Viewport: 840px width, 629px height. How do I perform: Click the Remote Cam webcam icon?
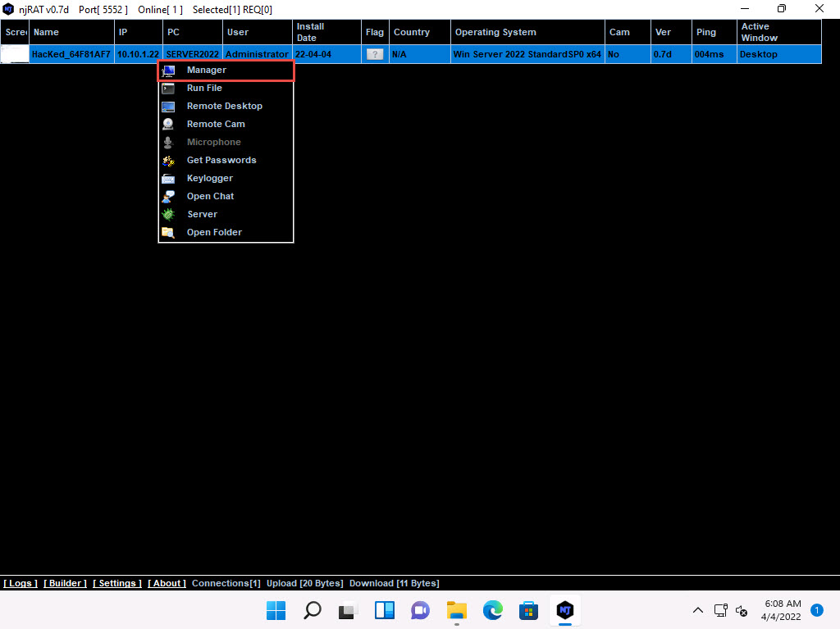168,125
